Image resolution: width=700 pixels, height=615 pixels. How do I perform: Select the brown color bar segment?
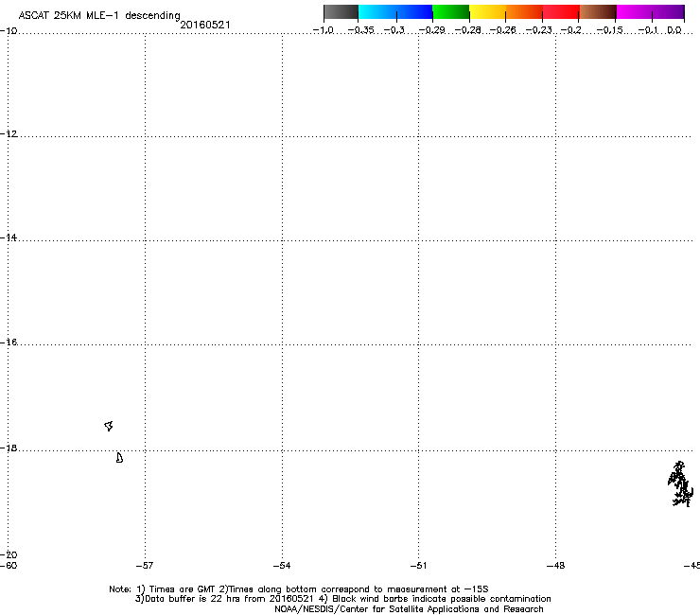[598, 12]
